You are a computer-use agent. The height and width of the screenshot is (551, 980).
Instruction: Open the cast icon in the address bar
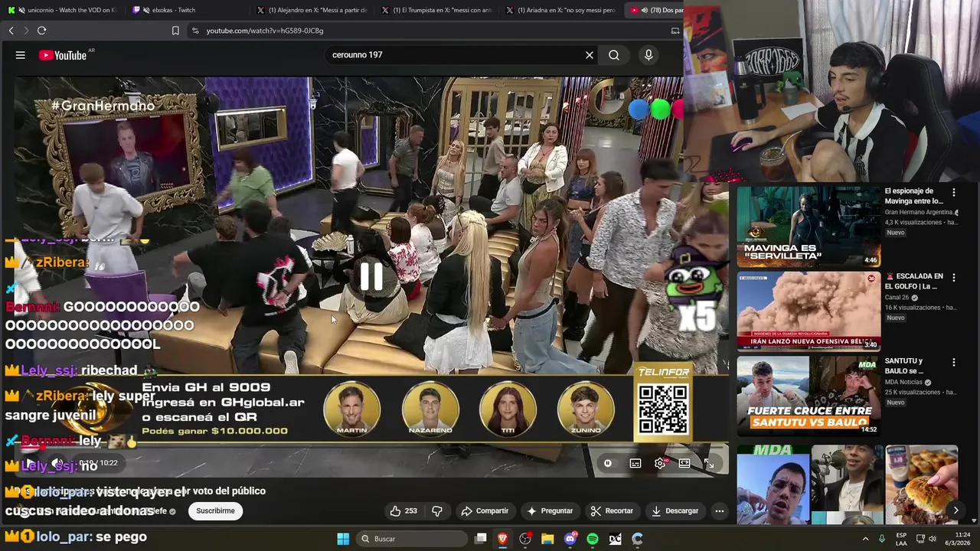[675, 31]
